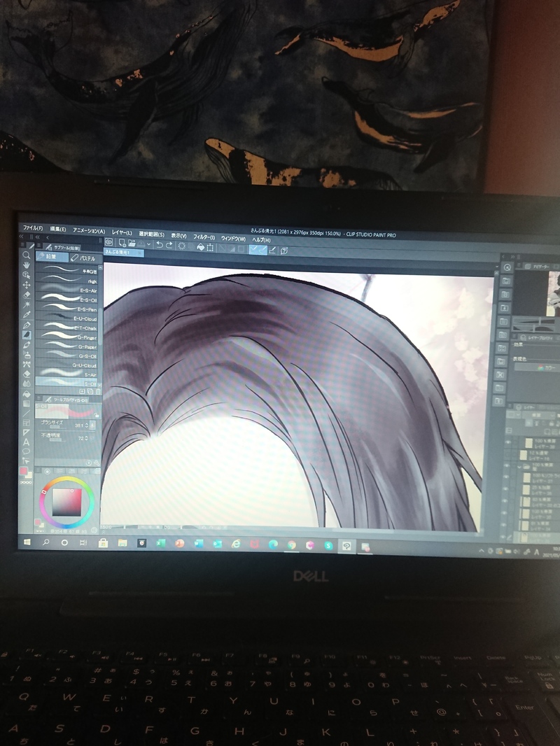Viewport: 560px width, 746px height.
Task: Open File Explorer on taskbar
Action: click(x=122, y=543)
